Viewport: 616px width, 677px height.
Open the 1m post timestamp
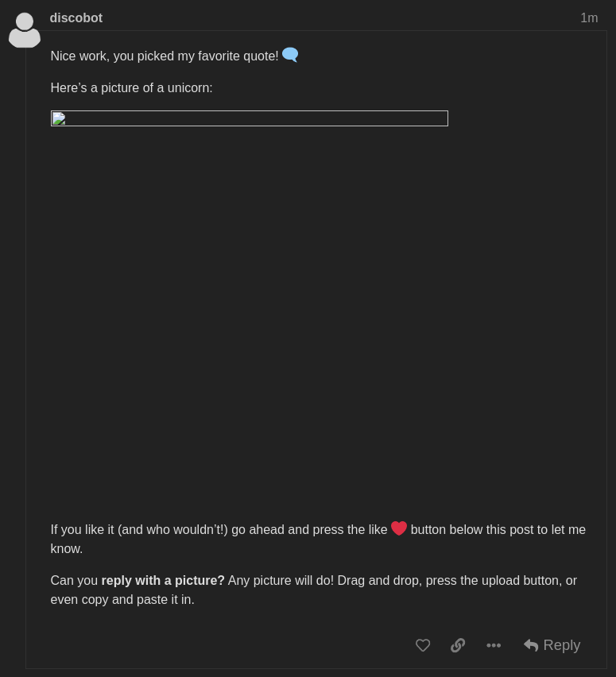tap(589, 17)
